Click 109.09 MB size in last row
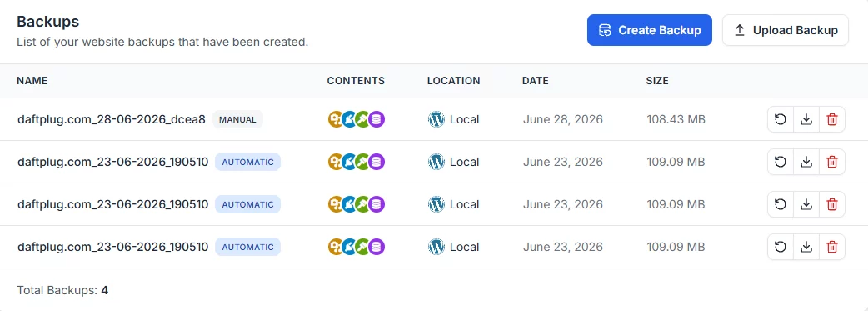Screen dimensions: 868x311 point(676,248)
